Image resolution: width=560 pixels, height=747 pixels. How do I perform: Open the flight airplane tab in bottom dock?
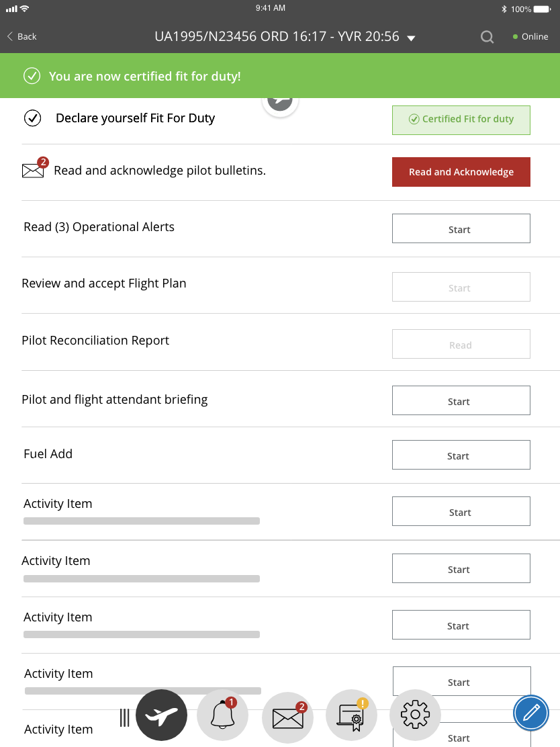161,715
